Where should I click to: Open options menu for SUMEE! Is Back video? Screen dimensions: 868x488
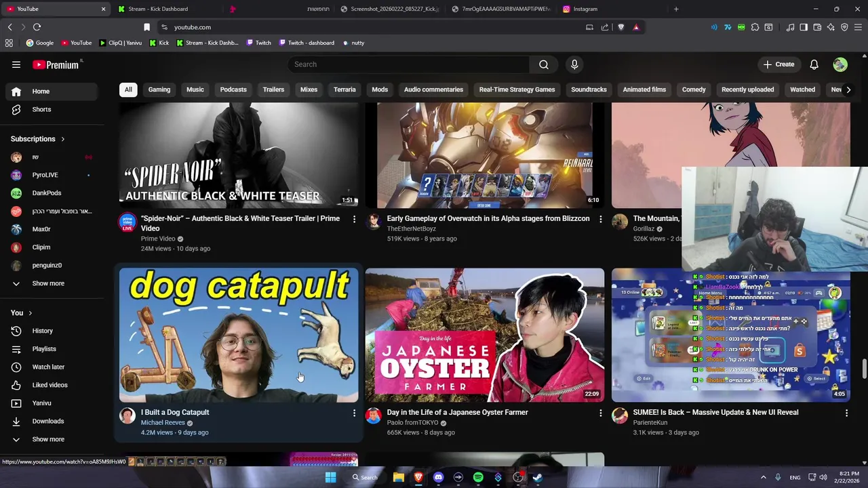pyautogui.click(x=846, y=413)
